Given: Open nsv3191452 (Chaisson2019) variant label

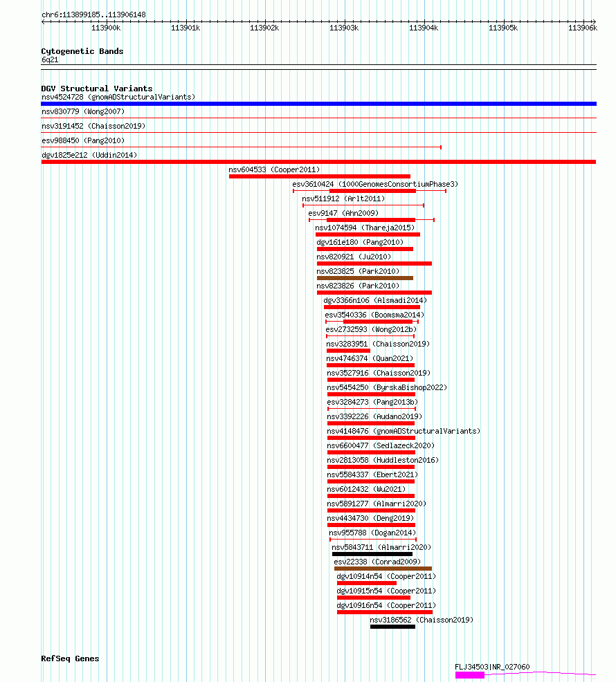Looking at the screenshot, I should click(x=93, y=126).
